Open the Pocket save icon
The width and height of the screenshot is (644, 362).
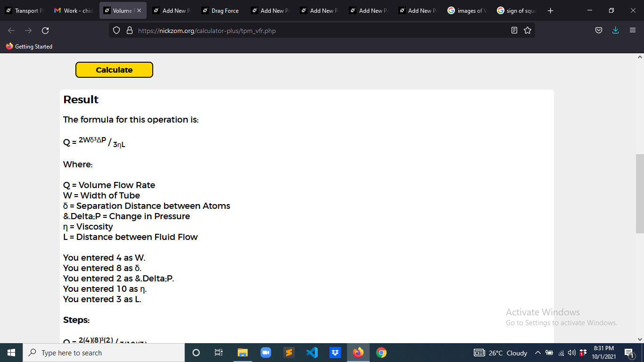pyautogui.click(x=599, y=31)
